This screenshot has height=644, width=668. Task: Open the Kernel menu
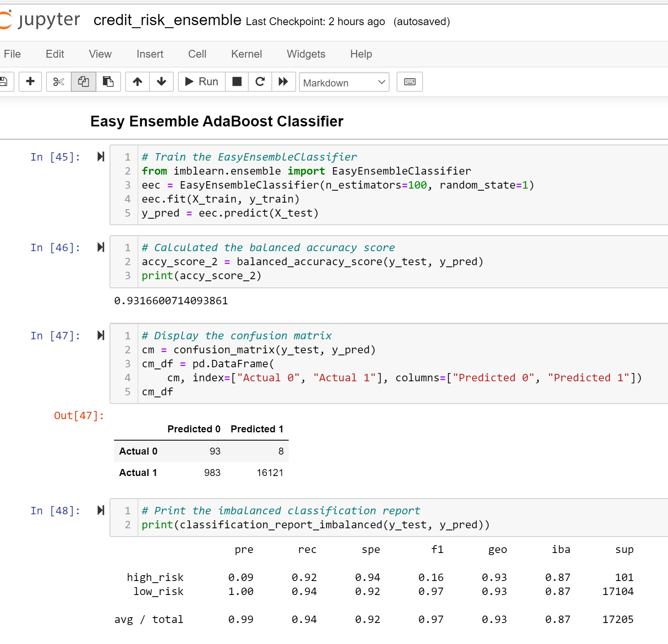(x=246, y=54)
